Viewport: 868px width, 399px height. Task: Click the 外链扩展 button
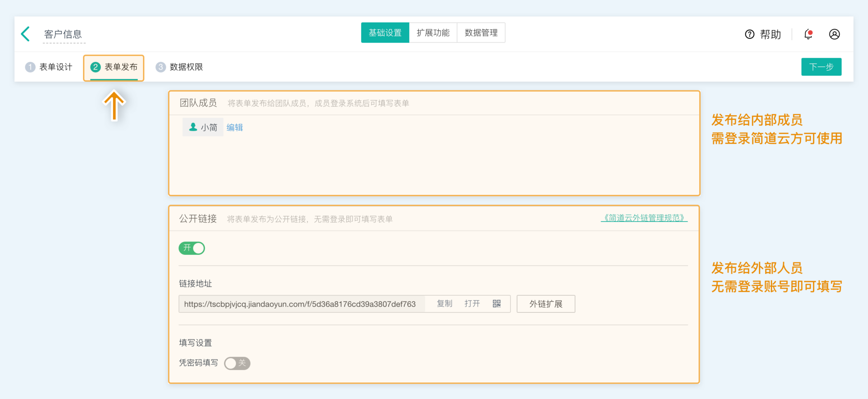[546, 304]
